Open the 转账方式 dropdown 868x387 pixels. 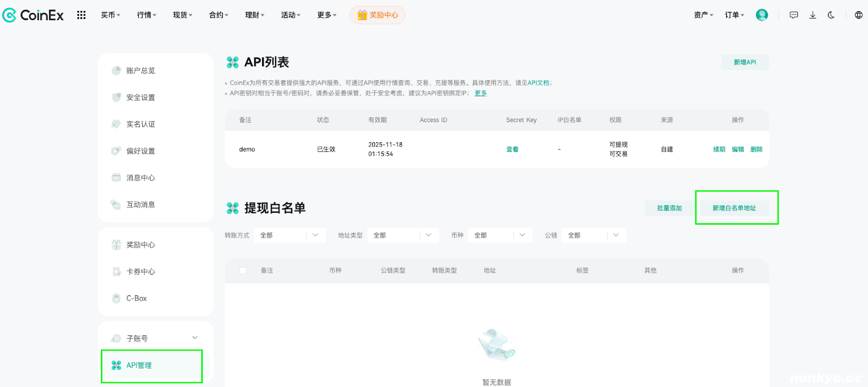pos(290,235)
